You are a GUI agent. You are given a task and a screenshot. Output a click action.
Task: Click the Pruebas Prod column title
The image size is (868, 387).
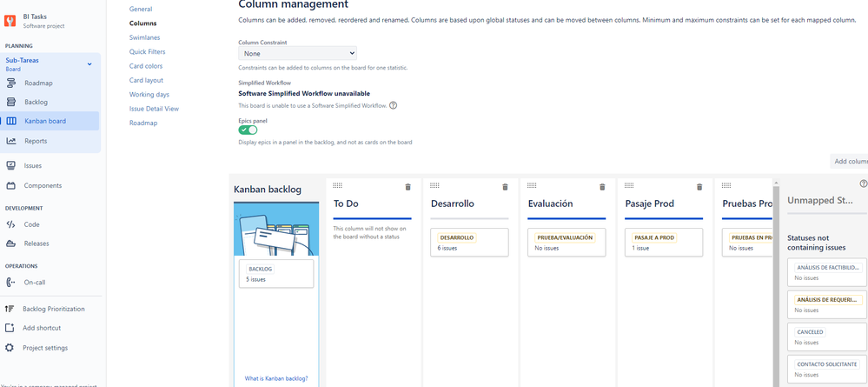tap(747, 204)
